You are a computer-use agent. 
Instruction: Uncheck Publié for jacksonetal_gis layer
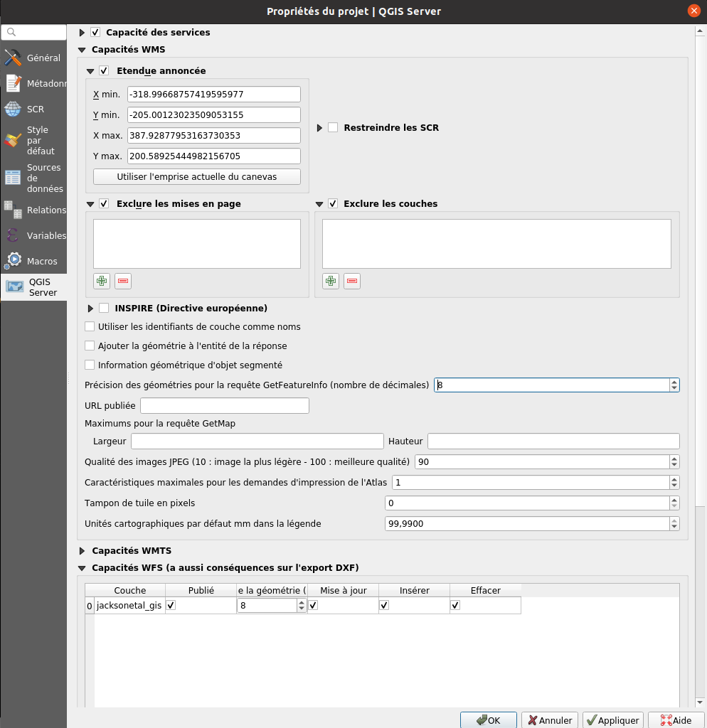pos(170,605)
